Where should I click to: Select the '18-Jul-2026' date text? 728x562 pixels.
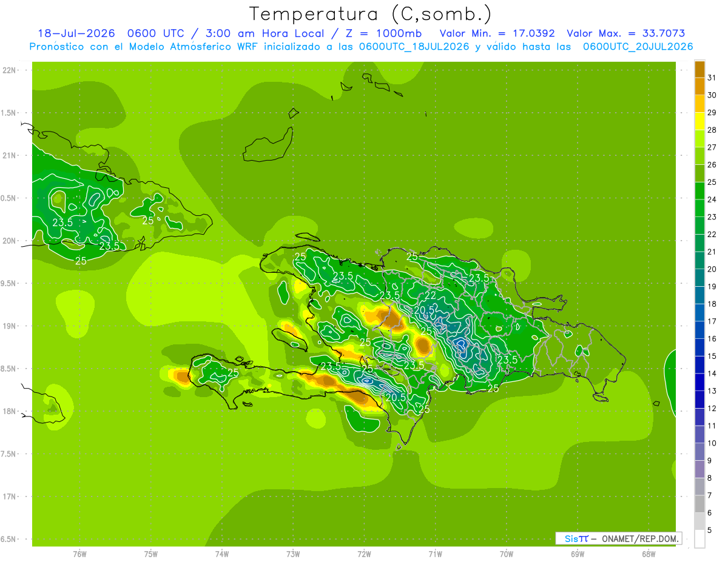tap(76, 33)
